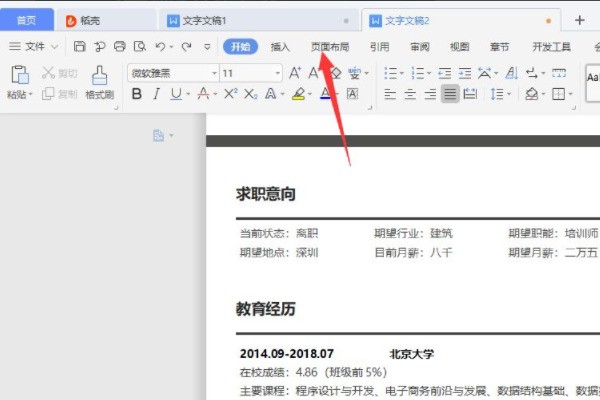Pick the yellow highlight color button

coord(298,94)
